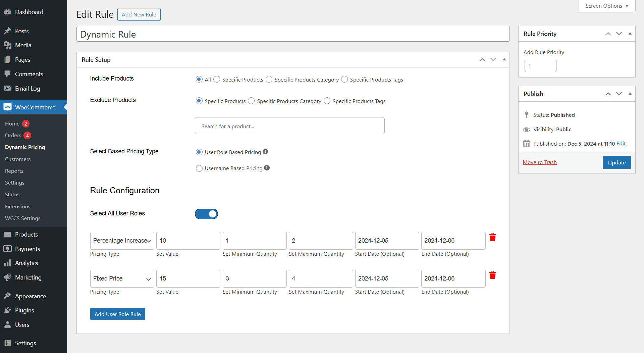The width and height of the screenshot is (644, 353).
Task: Delete the Percentage Increase rule row
Action: 492,238
